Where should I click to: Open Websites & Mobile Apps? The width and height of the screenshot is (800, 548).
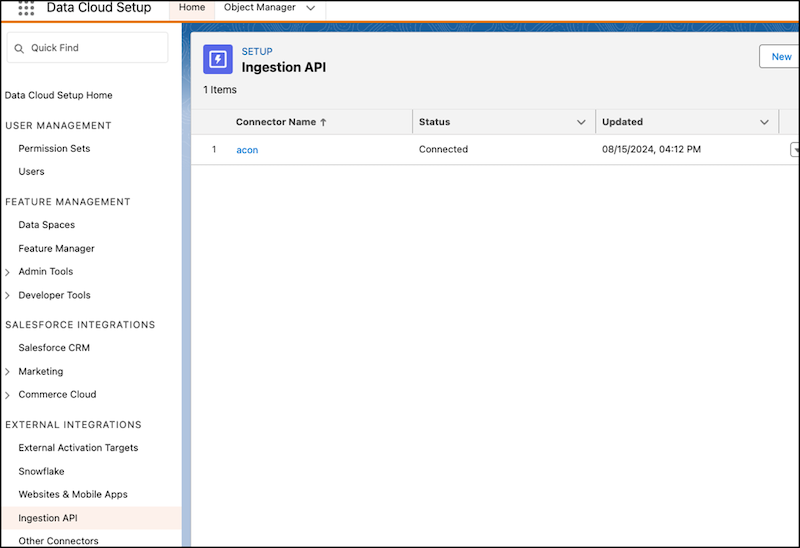[73, 494]
